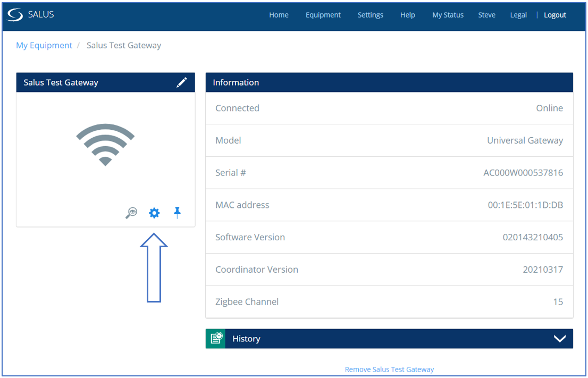
Task: Expand the History section chevron
Action: 560,339
